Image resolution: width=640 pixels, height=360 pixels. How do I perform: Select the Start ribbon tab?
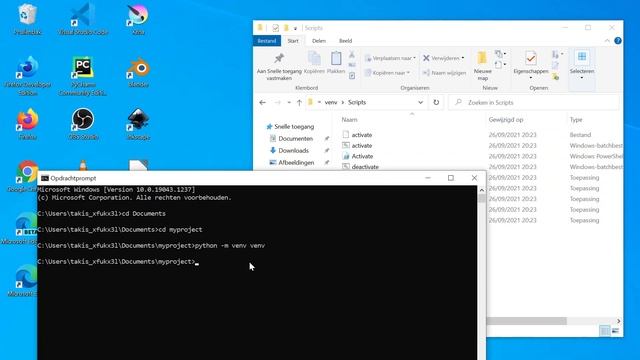point(293,41)
